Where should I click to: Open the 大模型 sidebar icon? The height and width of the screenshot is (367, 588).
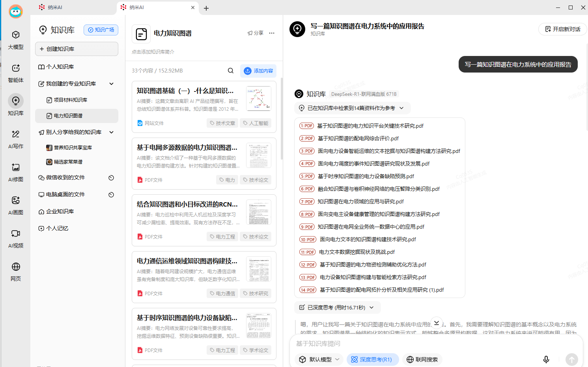point(16,40)
